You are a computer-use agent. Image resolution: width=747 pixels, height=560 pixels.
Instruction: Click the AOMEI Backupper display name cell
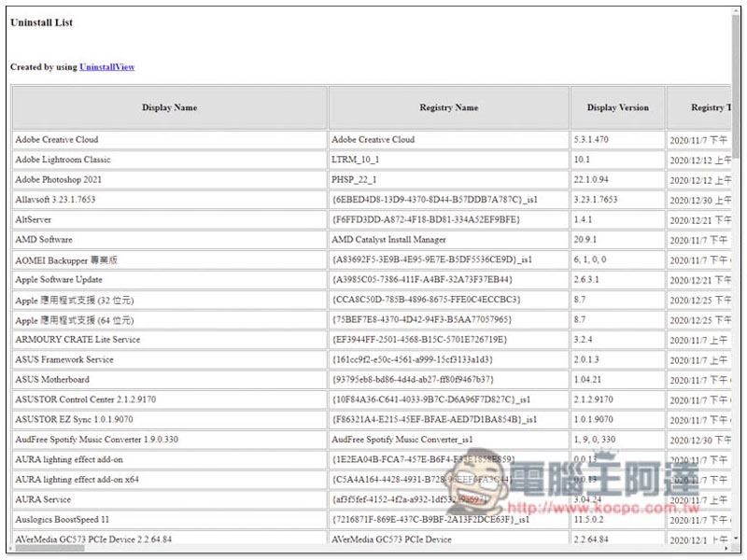170,259
